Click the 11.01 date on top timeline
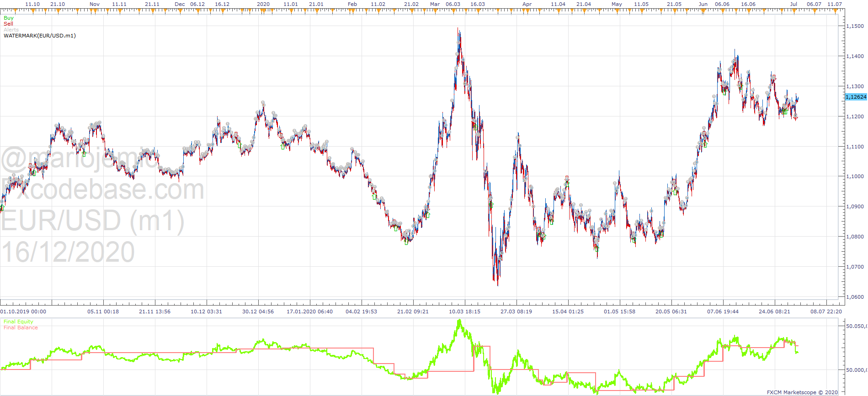 click(x=291, y=4)
